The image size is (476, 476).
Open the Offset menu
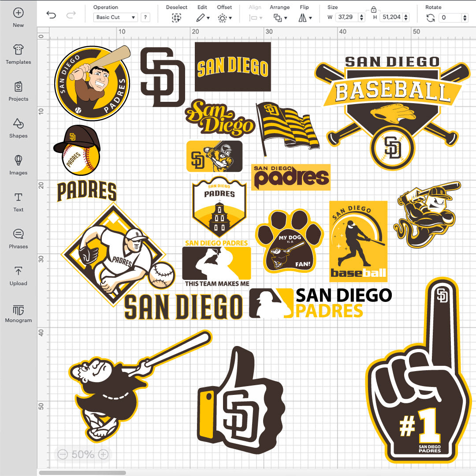click(224, 18)
